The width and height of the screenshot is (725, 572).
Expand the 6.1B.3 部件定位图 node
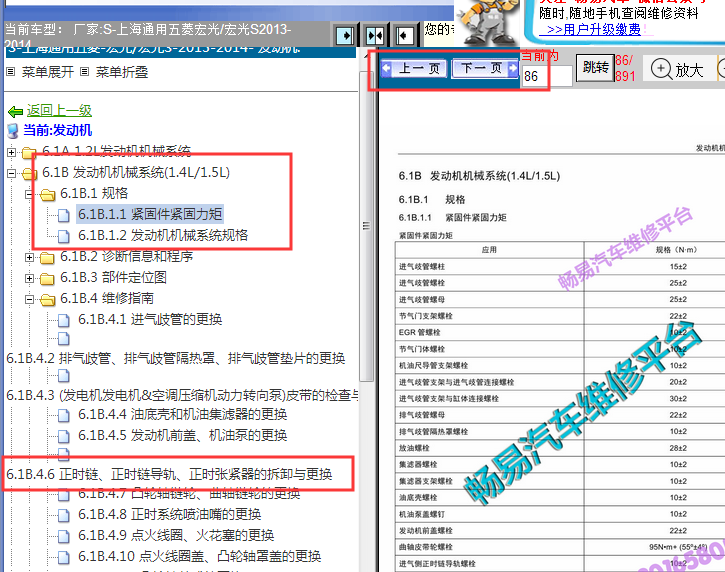(x=29, y=278)
